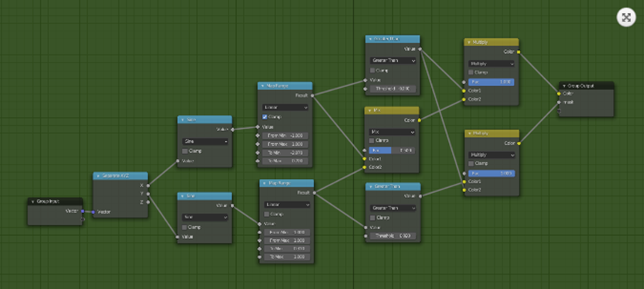Collapse the Group Input node

point(33,201)
